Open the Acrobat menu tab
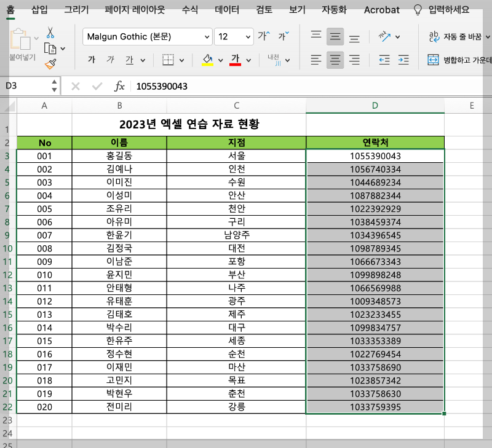 tap(381, 10)
